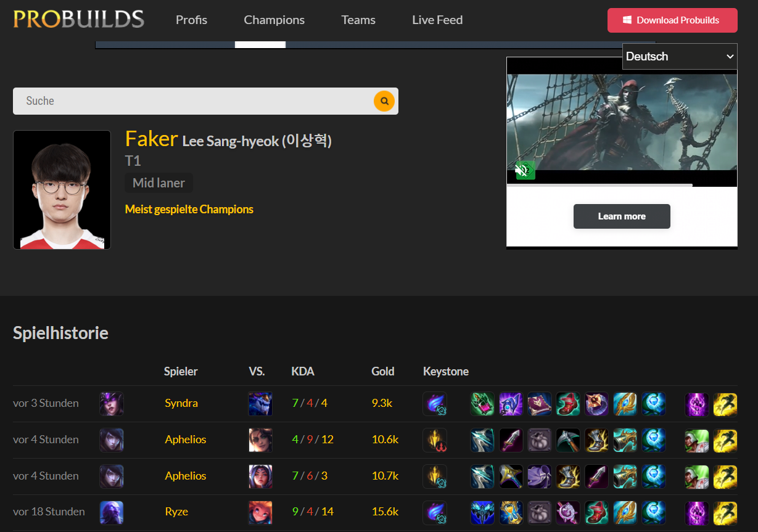The width and height of the screenshot is (758, 532).
Task: Open the Ryze player link
Action: click(x=176, y=512)
